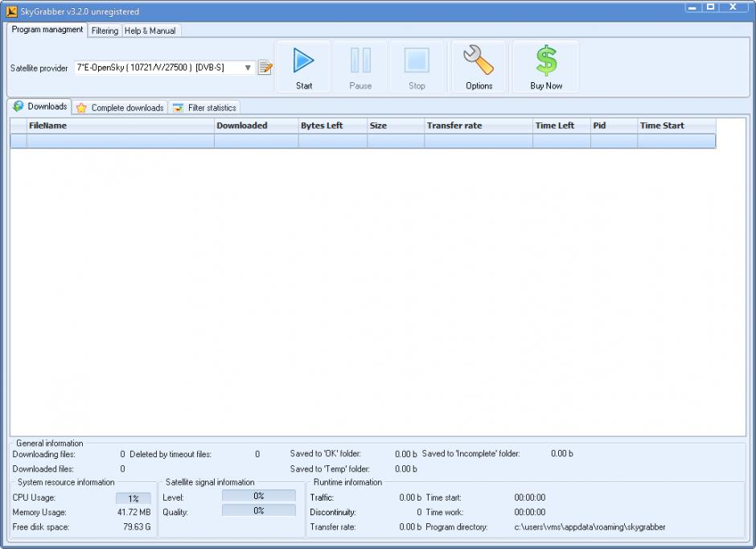Click the Downloads tab globe icon
The height and width of the screenshot is (549, 756).
click(18, 106)
